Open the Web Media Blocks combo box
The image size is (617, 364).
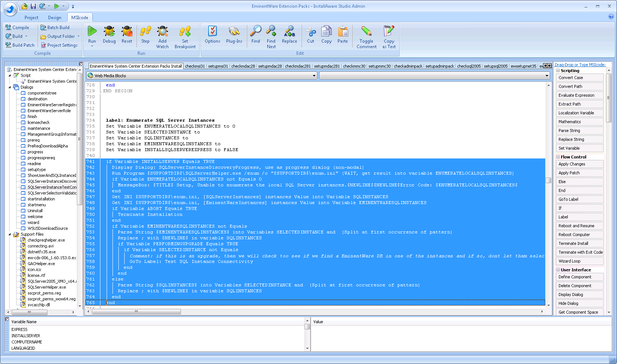coord(202,76)
